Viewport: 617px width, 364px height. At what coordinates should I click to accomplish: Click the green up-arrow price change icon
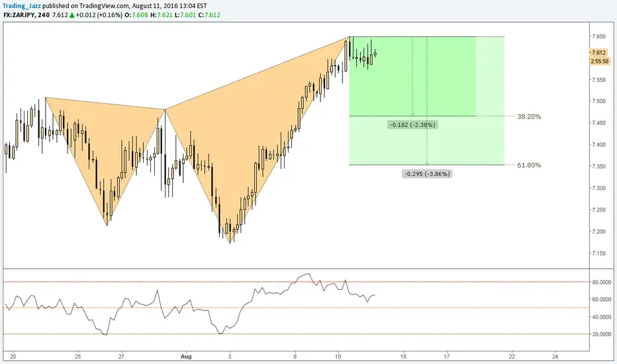(71, 15)
